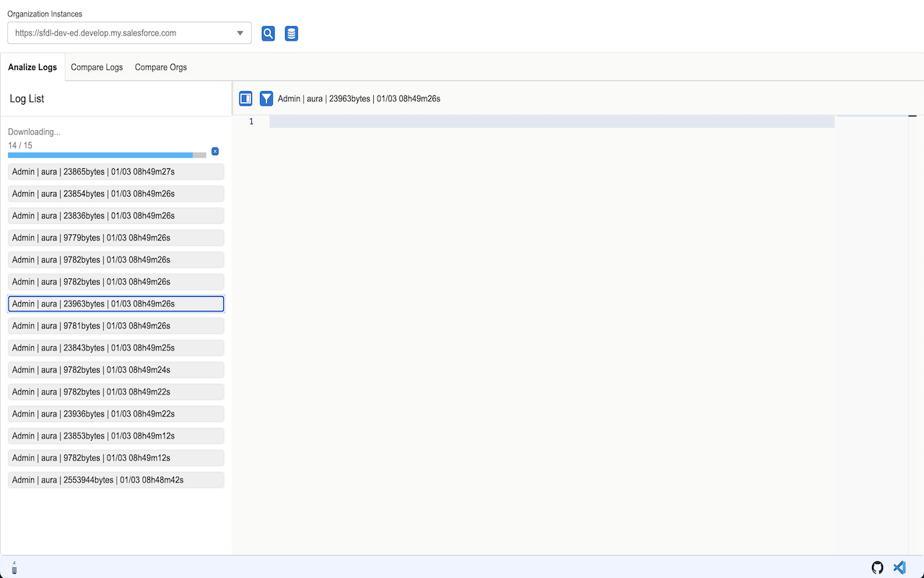Click the download progress bar
This screenshot has height=578, width=924.
(x=107, y=155)
